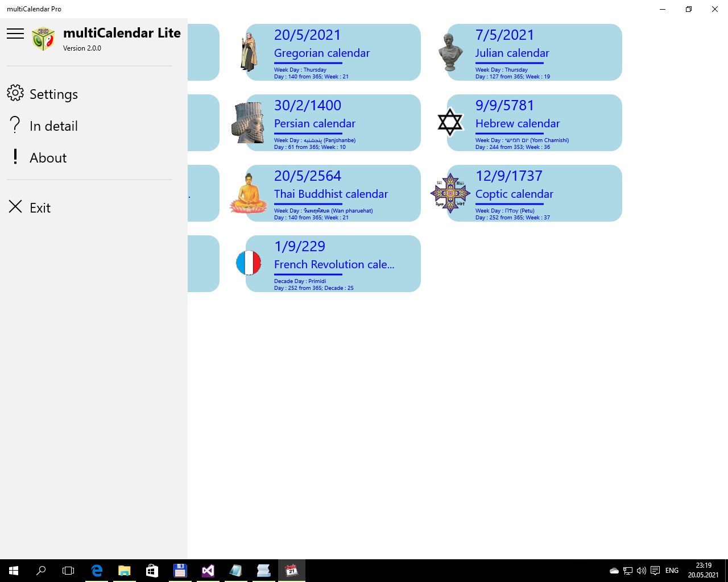Click the OneDrive cloud tray icon
The image size is (728, 582).
click(614, 571)
